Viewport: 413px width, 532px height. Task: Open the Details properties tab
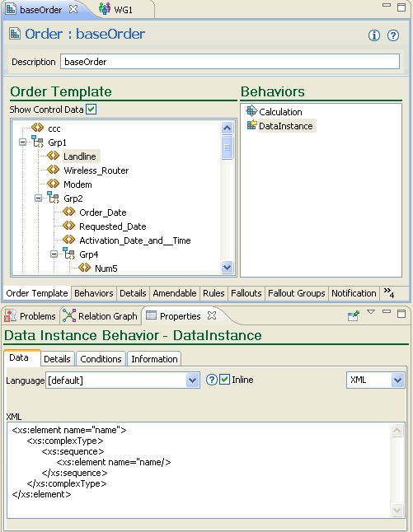pos(57,359)
